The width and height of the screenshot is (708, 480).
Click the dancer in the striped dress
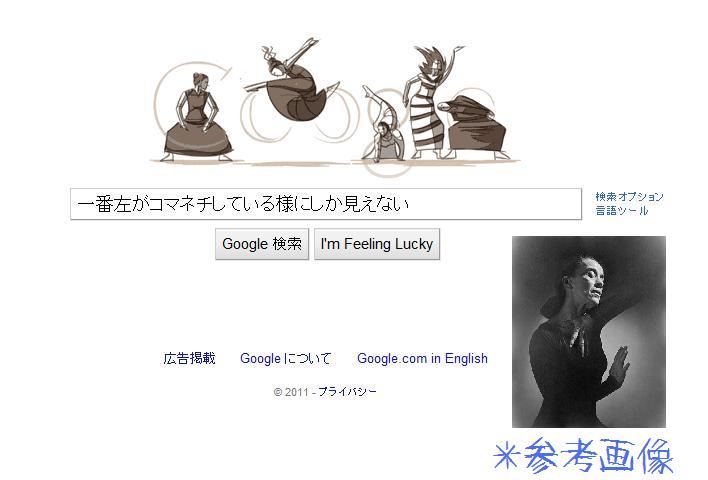coord(428,104)
